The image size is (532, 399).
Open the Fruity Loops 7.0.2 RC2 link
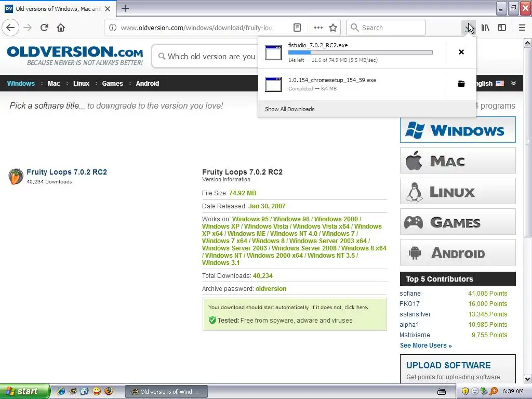pyautogui.click(x=67, y=172)
